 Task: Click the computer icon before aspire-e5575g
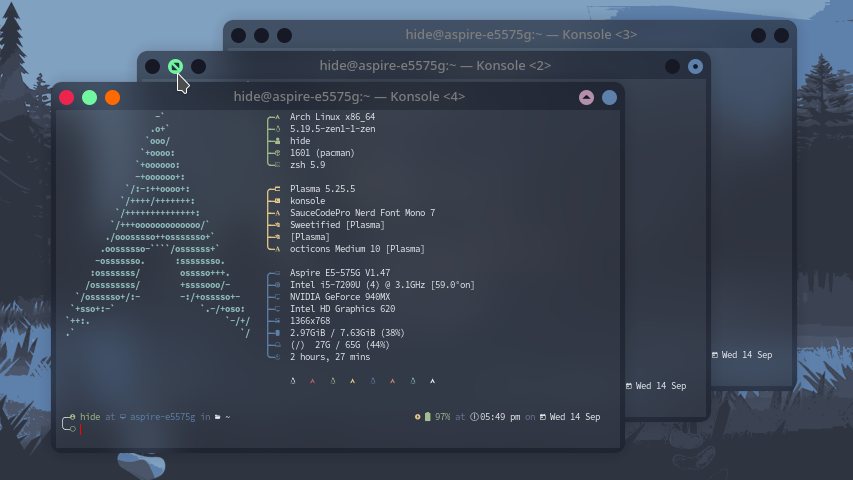(123, 417)
